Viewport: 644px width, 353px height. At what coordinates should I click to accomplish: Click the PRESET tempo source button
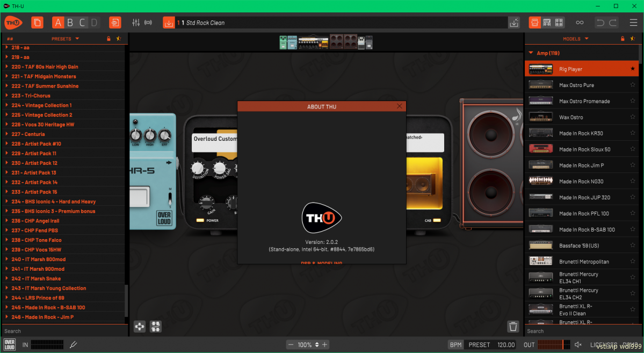(479, 345)
